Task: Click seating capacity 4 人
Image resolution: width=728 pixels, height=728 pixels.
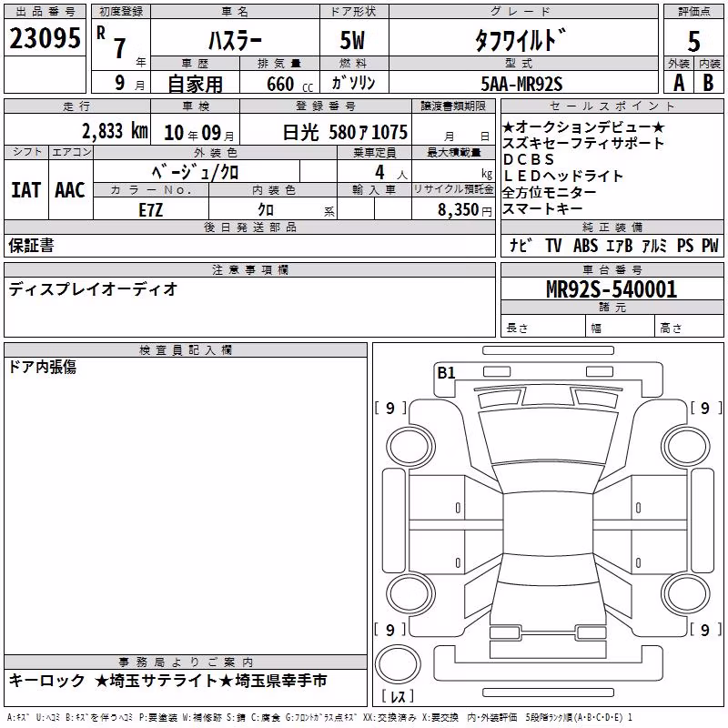Action: pyautogui.click(x=391, y=173)
